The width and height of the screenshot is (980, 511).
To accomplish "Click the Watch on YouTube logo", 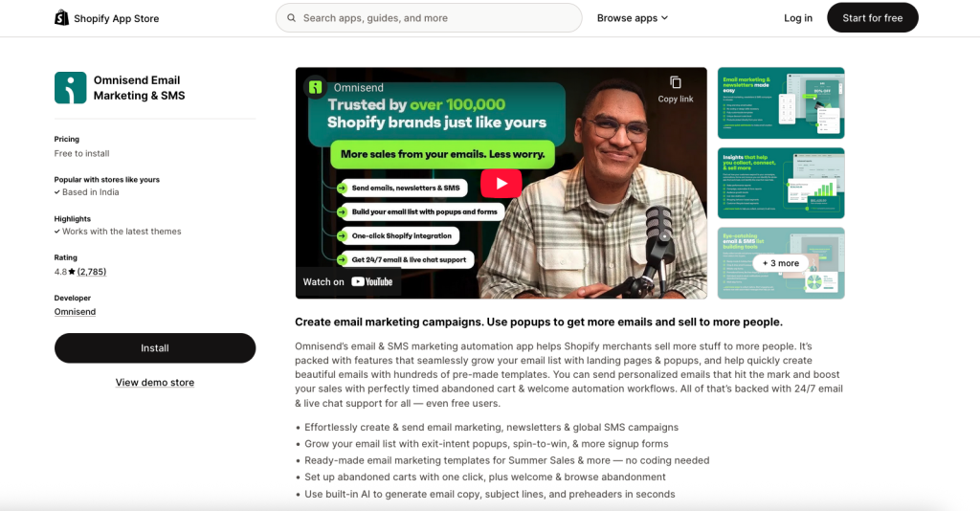I will click(x=372, y=281).
